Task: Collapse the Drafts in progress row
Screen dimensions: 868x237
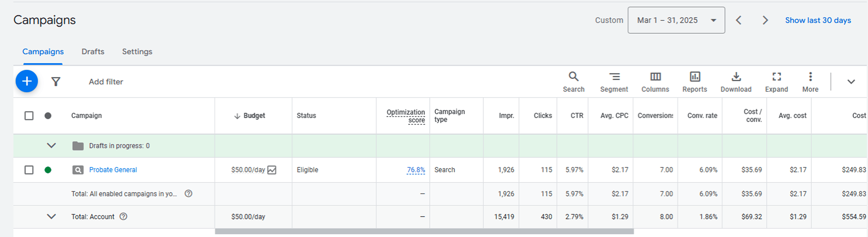Action: [52, 146]
